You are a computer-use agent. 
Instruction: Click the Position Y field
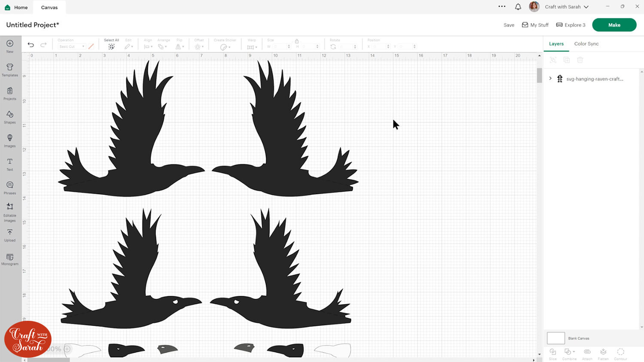click(407, 46)
